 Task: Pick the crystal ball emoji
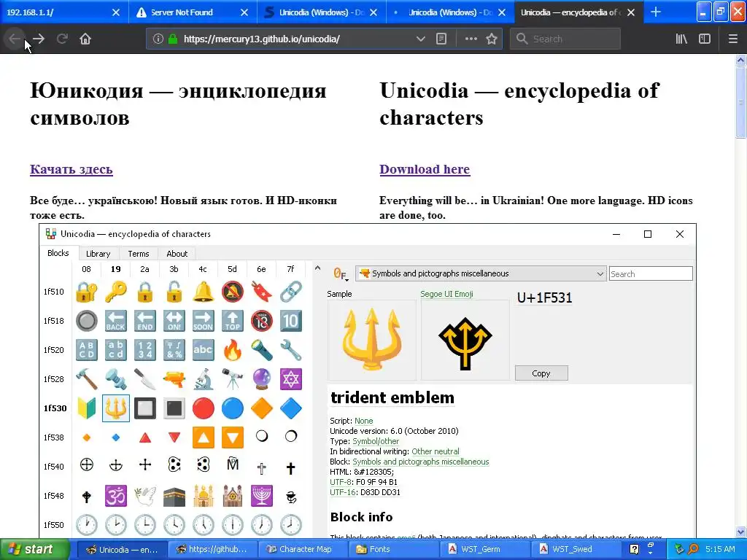262,379
